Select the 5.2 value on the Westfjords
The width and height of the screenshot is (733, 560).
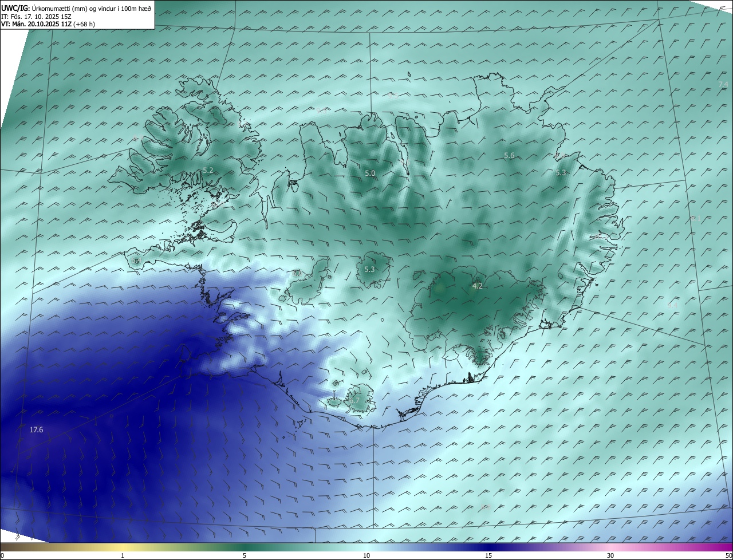click(208, 171)
